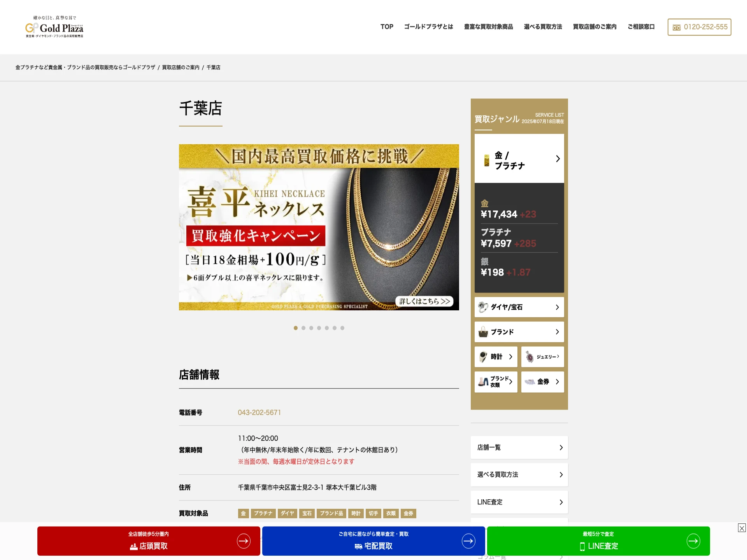
Task: Select the seventh carousel dot
Action: pyautogui.click(x=342, y=328)
